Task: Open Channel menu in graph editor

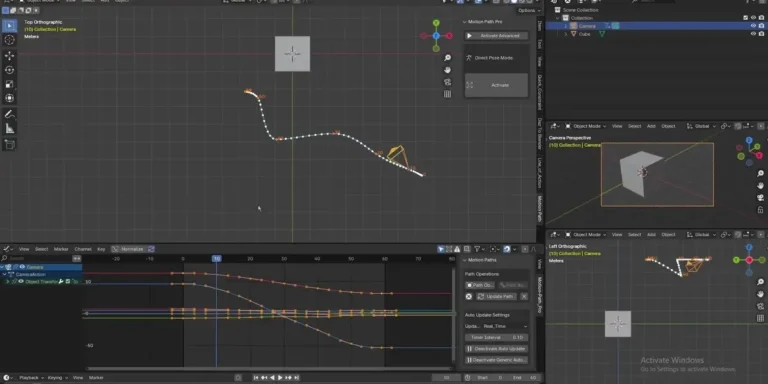Action: click(x=83, y=249)
